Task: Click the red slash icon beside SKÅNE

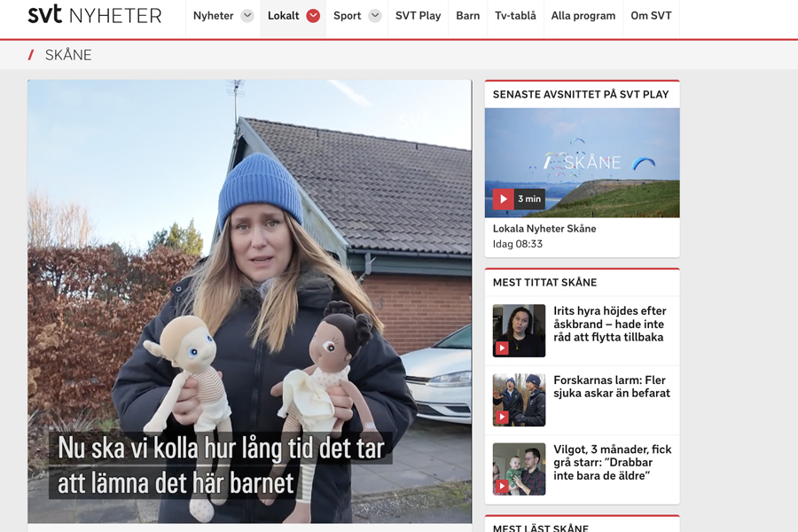Action: 31,55
